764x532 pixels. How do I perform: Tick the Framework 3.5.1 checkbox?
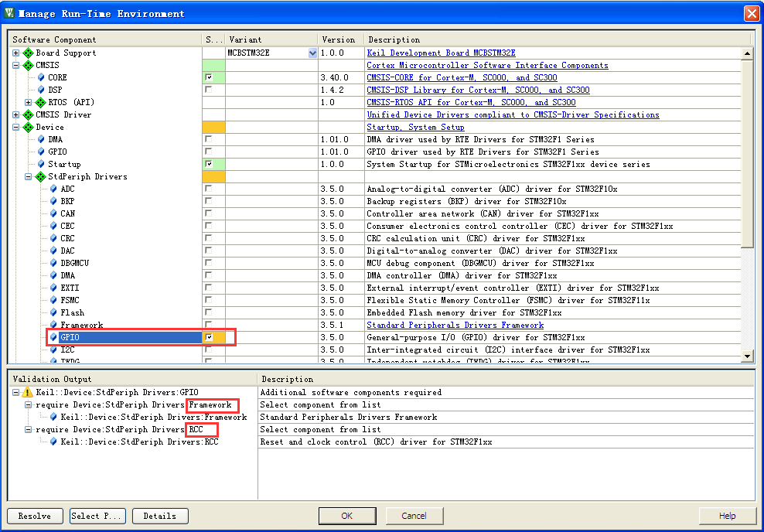click(x=209, y=325)
